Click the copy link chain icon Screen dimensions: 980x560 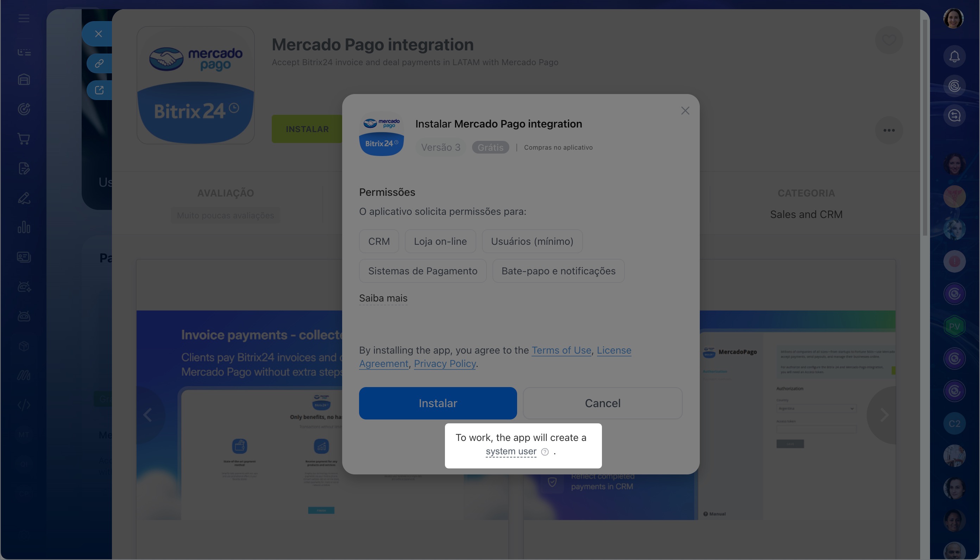click(99, 63)
